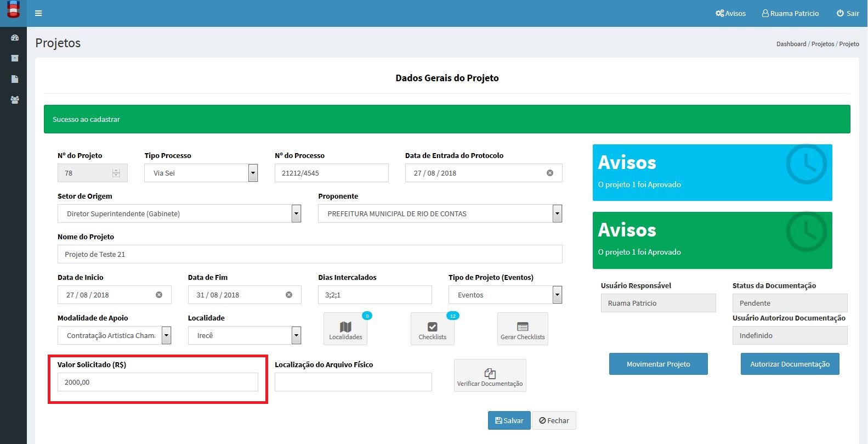Clear the Data de Fim date
Screen dimensions: 868x444
pyautogui.click(x=289, y=295)
